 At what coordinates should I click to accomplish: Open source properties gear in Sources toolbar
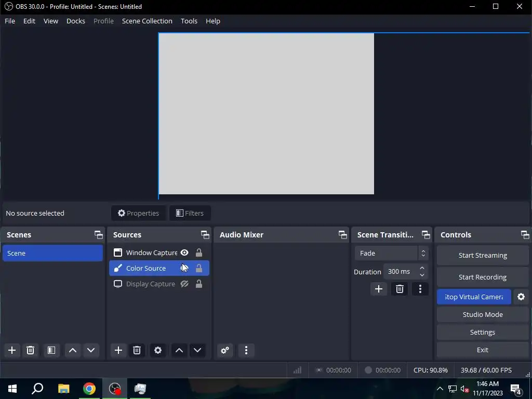coord(158,350)
